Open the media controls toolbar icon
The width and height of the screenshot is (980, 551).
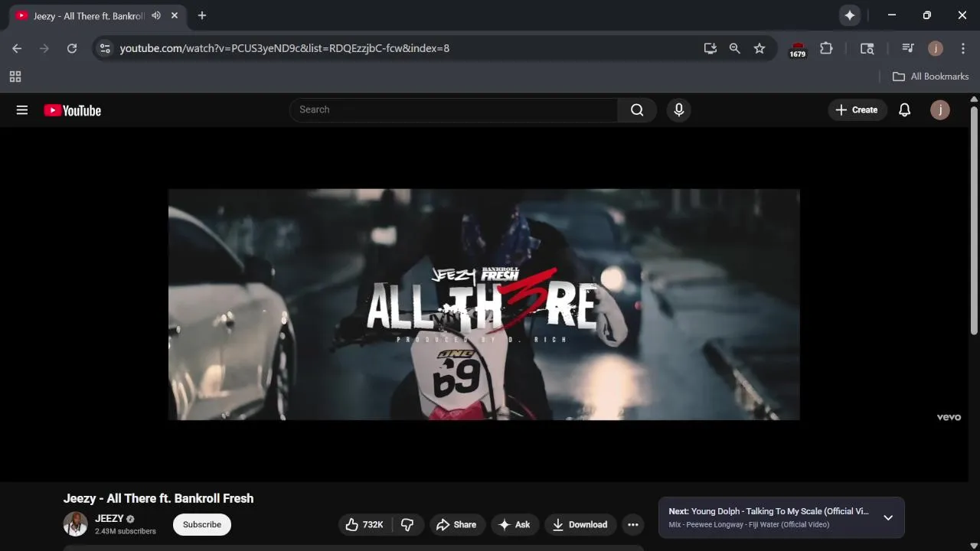[908, 48]
